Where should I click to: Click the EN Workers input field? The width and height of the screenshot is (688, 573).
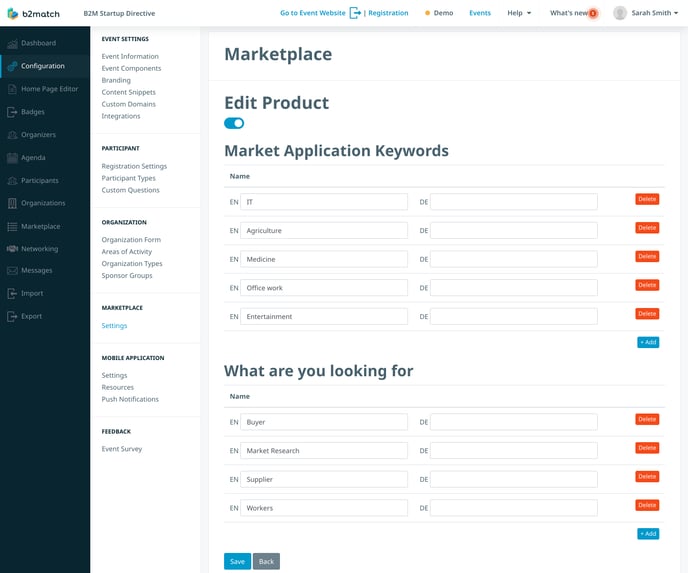(324, 508)
